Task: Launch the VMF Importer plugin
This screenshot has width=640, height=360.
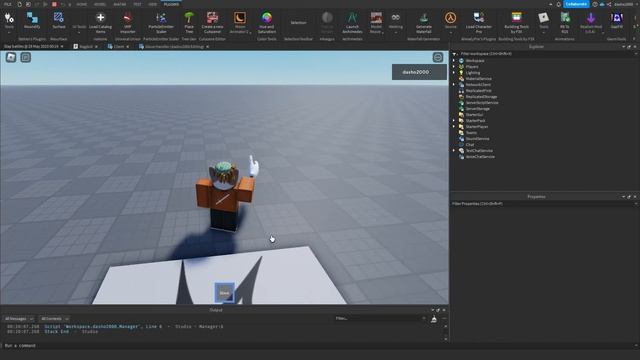Action: (x=128, y=22)
